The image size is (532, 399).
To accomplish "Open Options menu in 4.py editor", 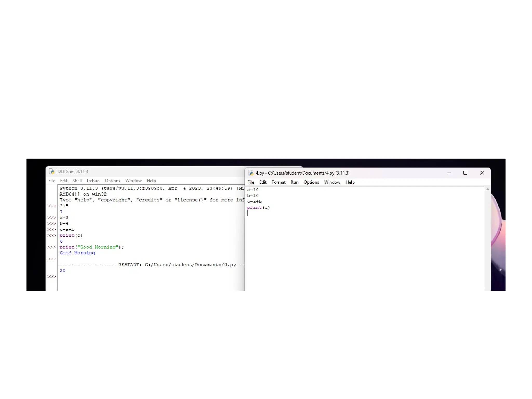I will pos(311,182).
